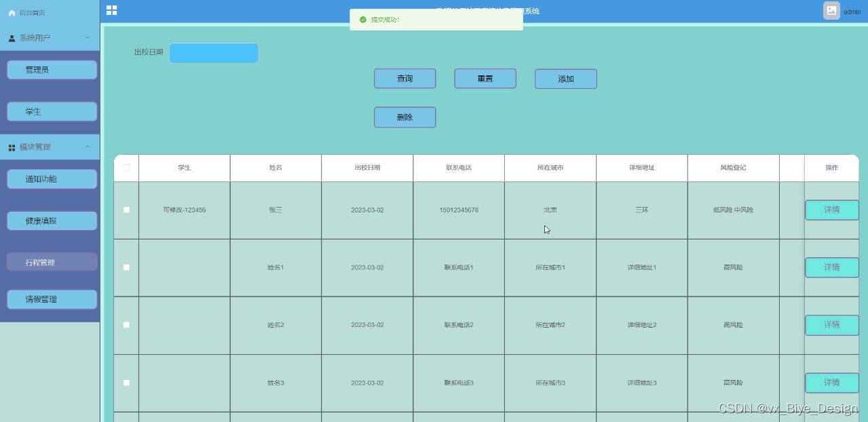This screenshot has width=868, height=422.
Task: Click green success check icon in notification
Action: [363, 20]
